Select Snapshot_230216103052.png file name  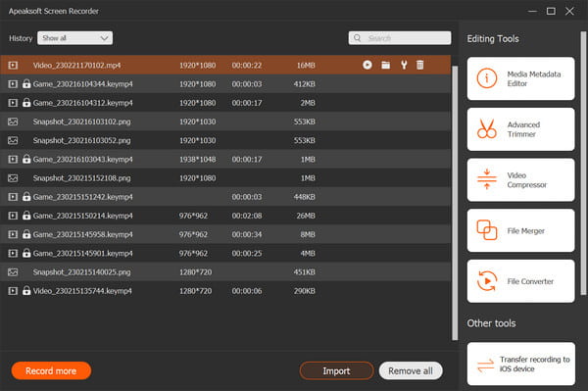tap(81, 140)
